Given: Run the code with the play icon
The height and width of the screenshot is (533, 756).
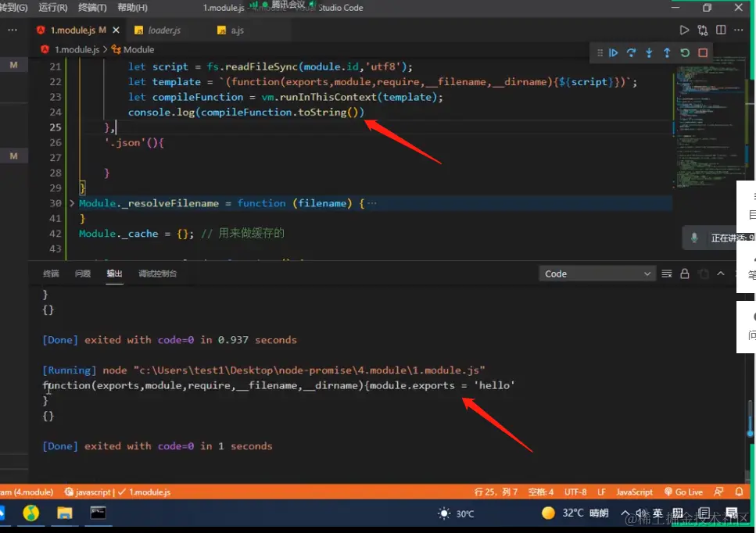Looking at the screenshot, I should pyautogui.click(x=683, y=30).
